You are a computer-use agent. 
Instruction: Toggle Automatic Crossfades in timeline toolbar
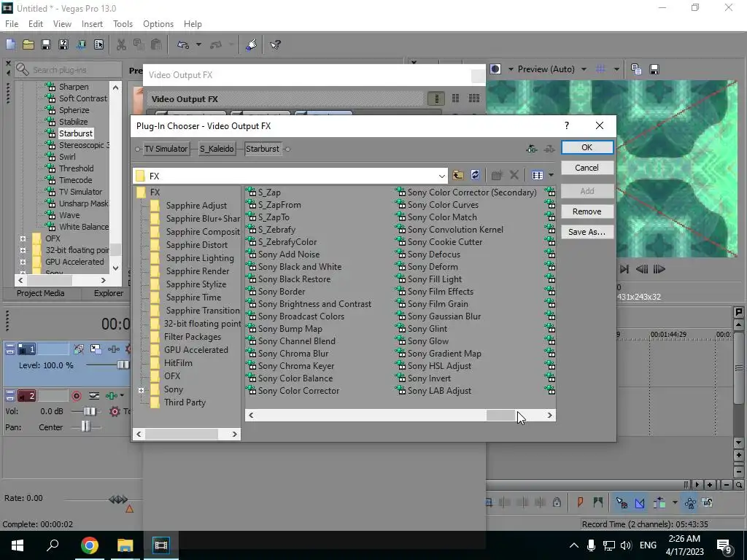[640, 502]
